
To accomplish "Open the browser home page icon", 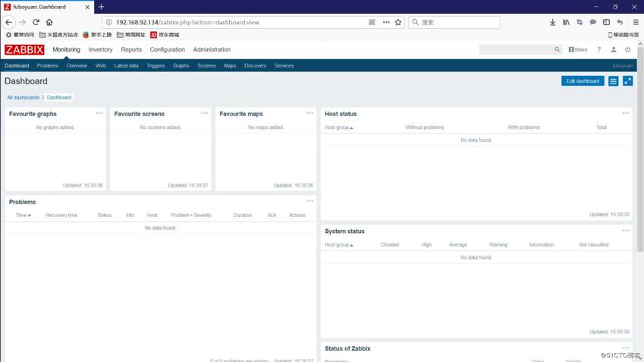I will (x=49, y=22).
